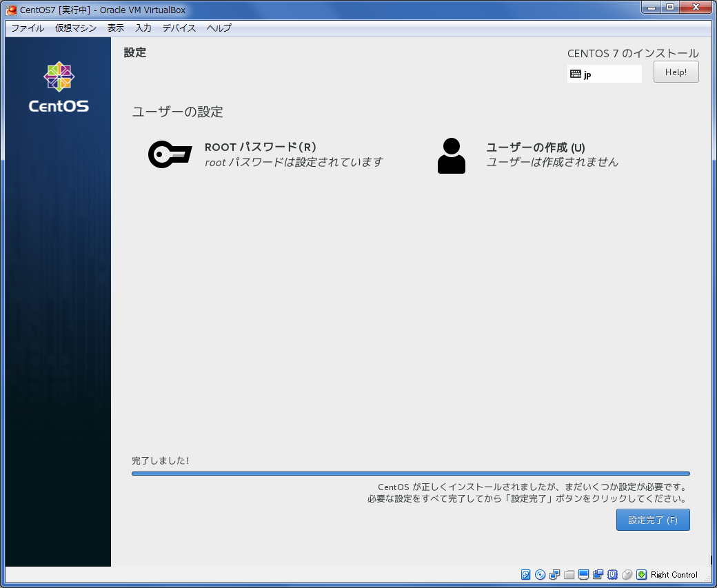Screen dimensions: 717x588
Task: Open the ROOT password key icon
Action: point(170,154)
